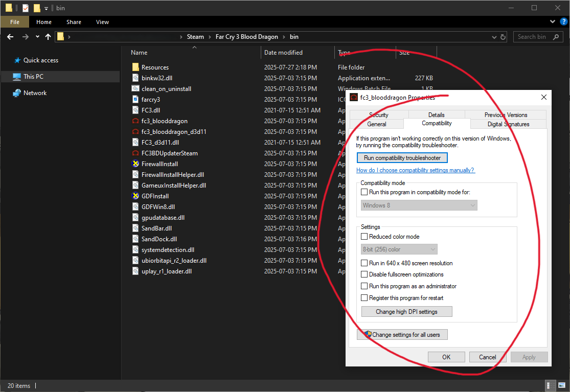
Task: Click the search magnifier icon
Action: [x=556, y=37]
